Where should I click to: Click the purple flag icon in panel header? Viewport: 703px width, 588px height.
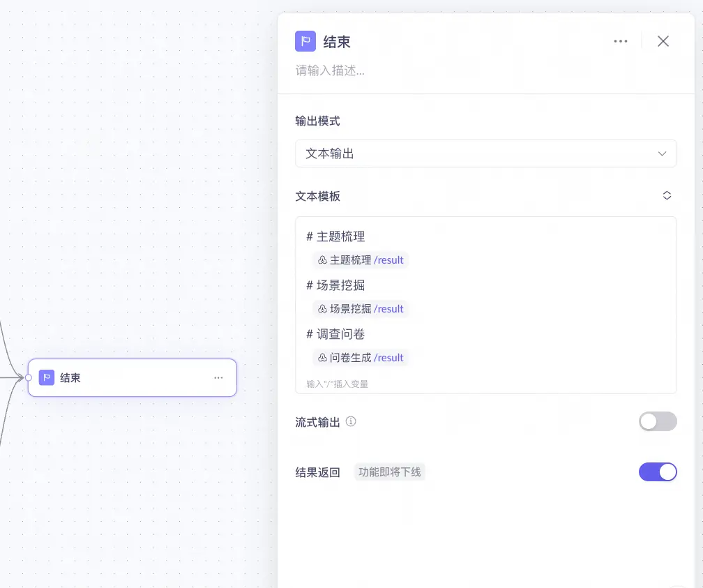coord(305,41)
